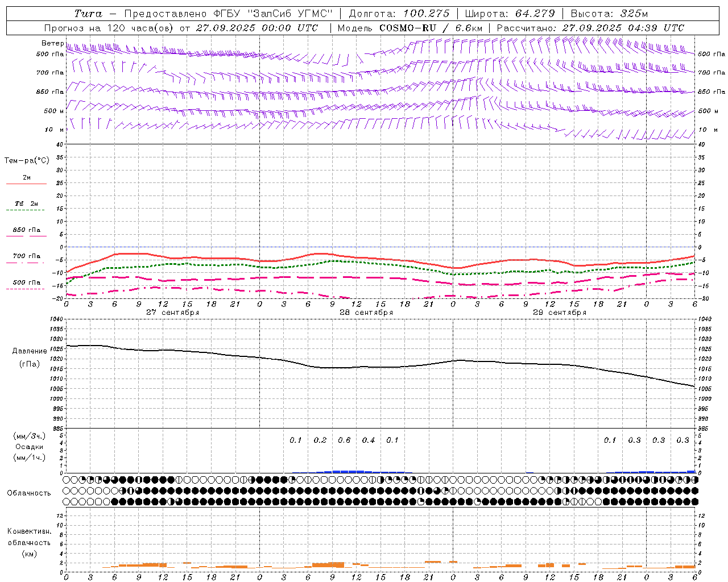The image size is (728, 582).
Task: Select the 700 гПа temperature legend entry
Action: click(x=26, y=256)
